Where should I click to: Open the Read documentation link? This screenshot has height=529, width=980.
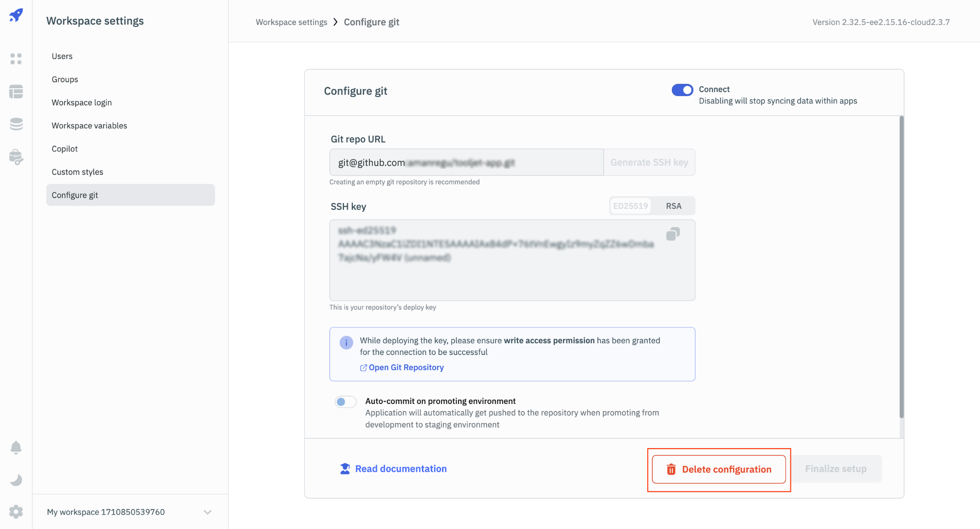click(x=400, y=469)
